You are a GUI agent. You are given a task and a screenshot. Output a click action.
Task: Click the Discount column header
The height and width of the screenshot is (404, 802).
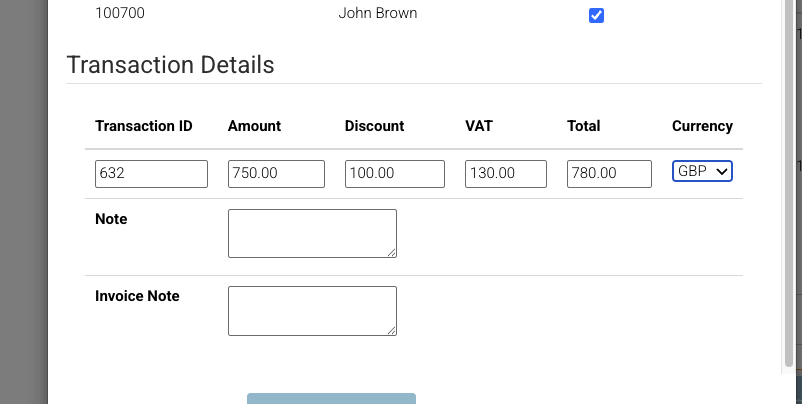click(x=374, y=126)
